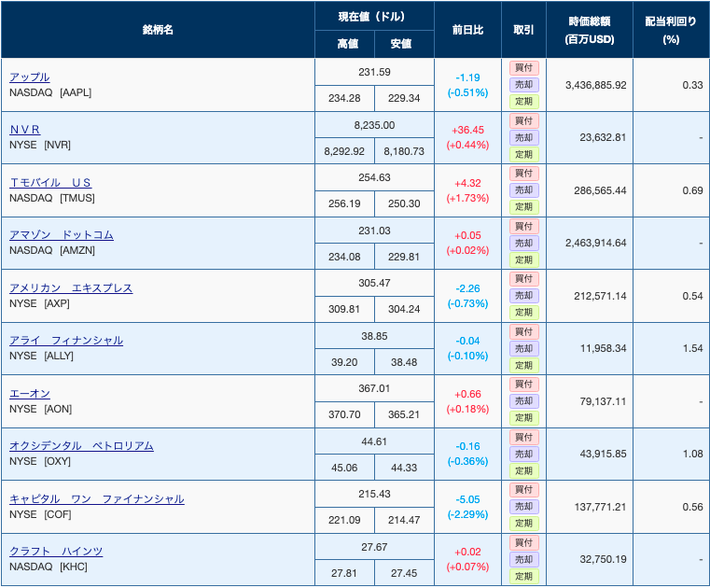Click 定期 button for AON
Viewport: 710px width, 588px height.
coord(524,418)
